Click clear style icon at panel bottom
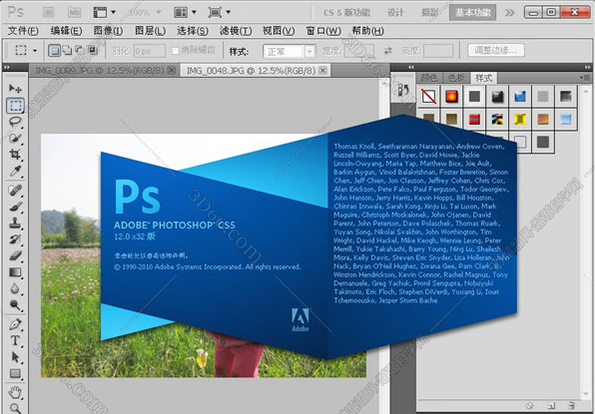Screen dimensions: 595x414 [531, 406]
